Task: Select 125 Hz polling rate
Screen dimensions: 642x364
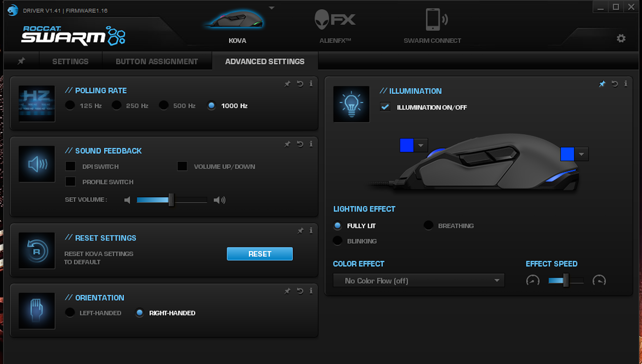Action: point(70,105)
